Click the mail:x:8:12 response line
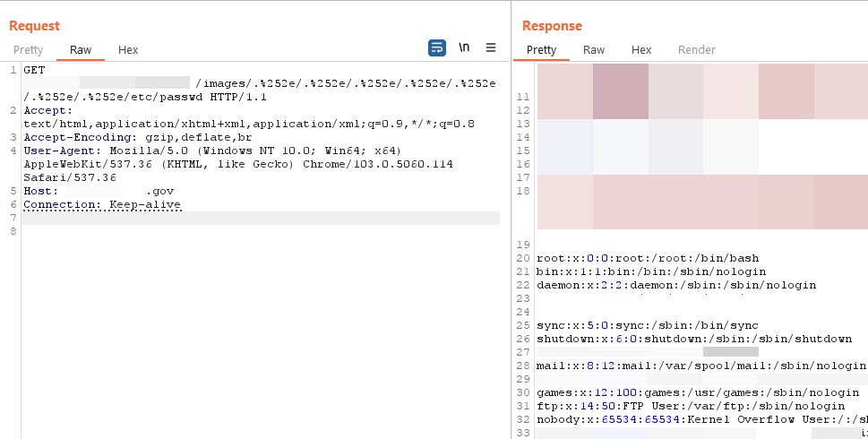 click(700, 366)
